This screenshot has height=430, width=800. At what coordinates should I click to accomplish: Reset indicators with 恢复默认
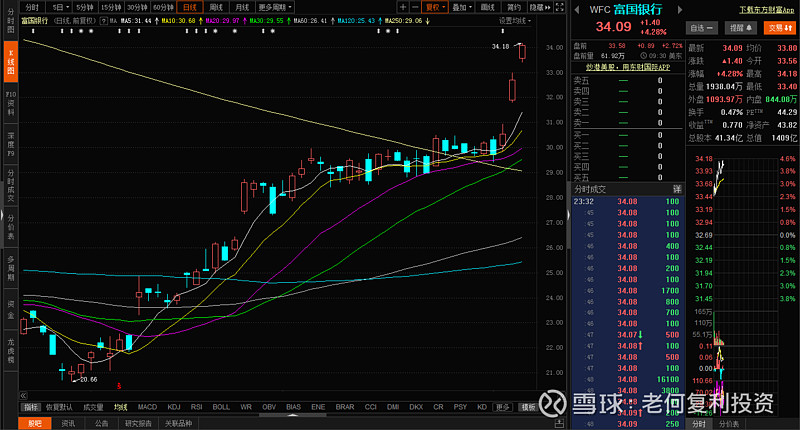pyautogui.click(x=59, y=407)
